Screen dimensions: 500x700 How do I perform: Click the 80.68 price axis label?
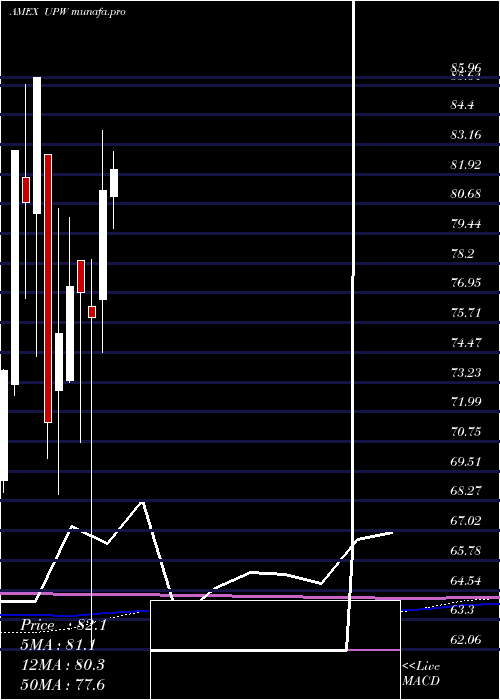pos(466,194)
